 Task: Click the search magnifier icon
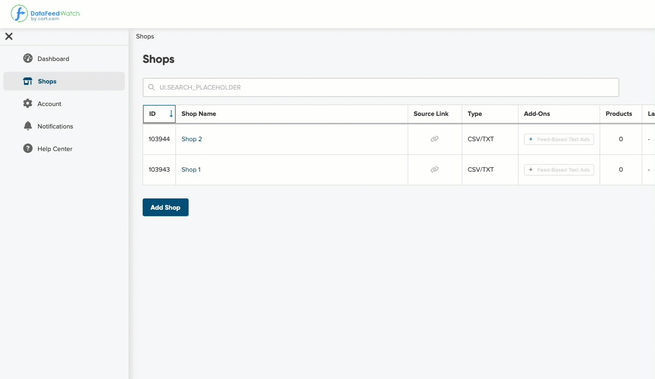coord(151,87)
